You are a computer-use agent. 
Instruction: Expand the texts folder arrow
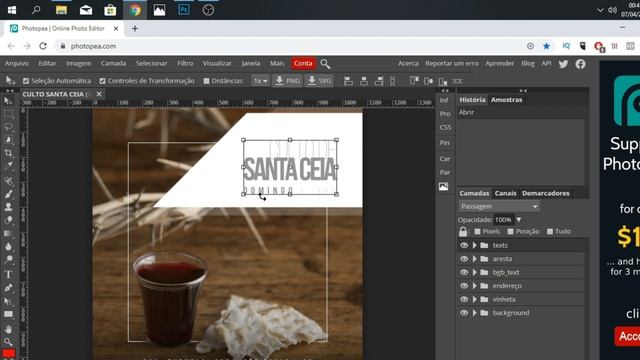click(x=475, y=245)
